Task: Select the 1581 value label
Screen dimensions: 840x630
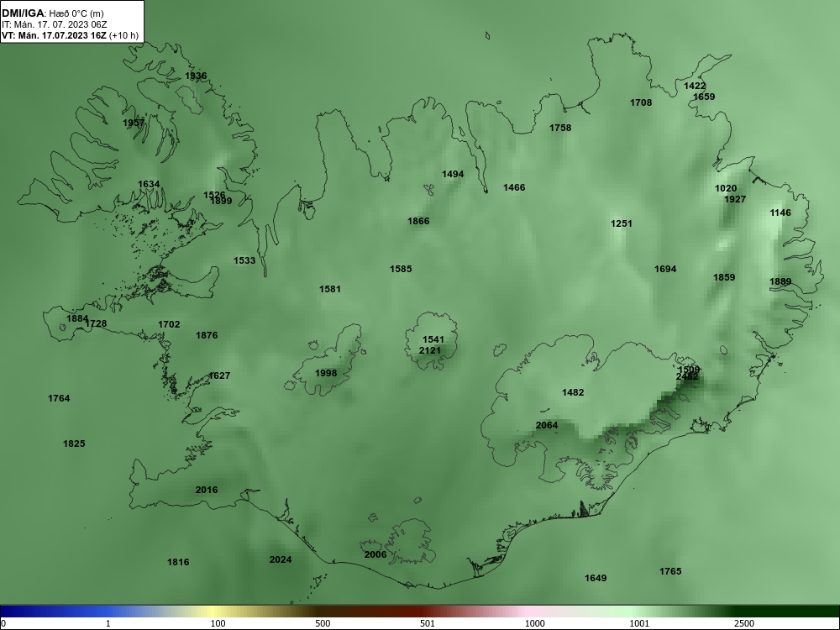Action: click(x=330, y=289)
